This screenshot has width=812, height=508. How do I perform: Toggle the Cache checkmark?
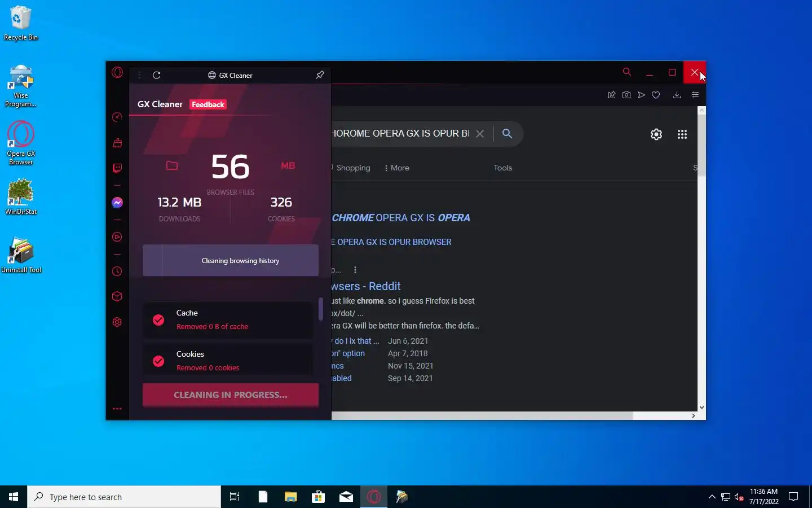[158, 320]
